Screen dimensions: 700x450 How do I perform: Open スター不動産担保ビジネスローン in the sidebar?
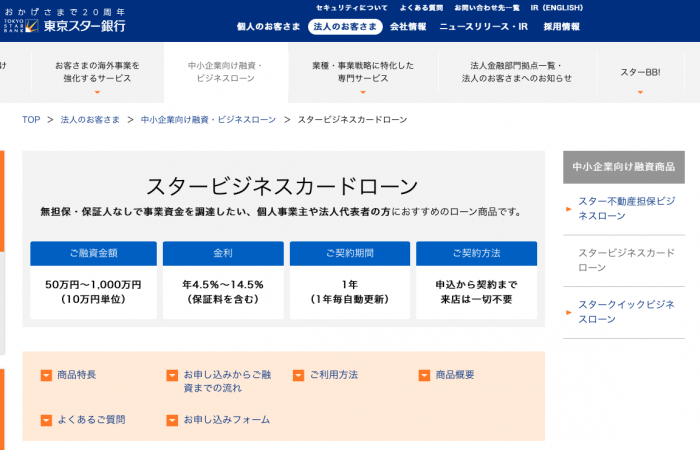point(626,208)
